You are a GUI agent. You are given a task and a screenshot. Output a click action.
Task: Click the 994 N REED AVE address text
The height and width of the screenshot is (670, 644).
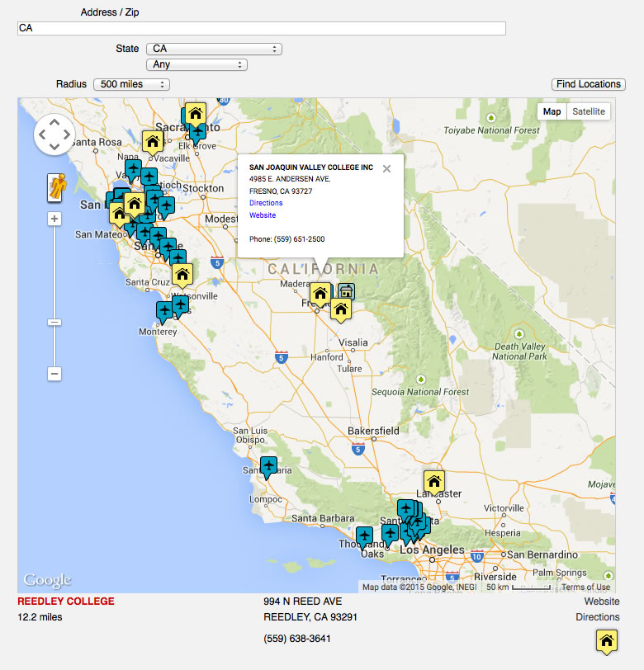click(302, 602)
